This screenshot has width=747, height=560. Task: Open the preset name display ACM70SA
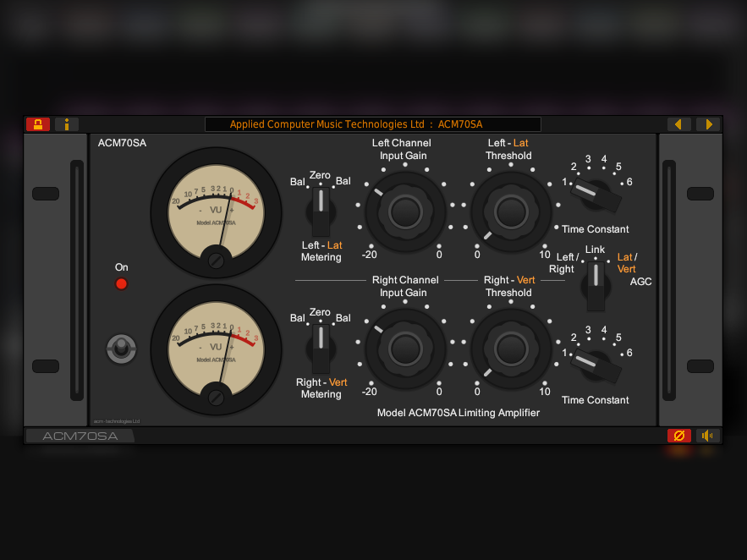(372, 124)
